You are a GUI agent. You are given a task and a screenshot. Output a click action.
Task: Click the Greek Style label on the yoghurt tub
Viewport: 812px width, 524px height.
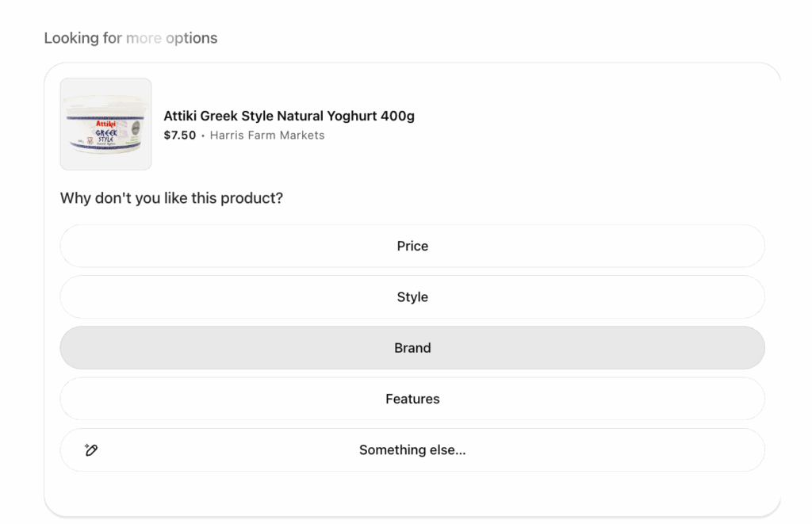pos(106,136)
